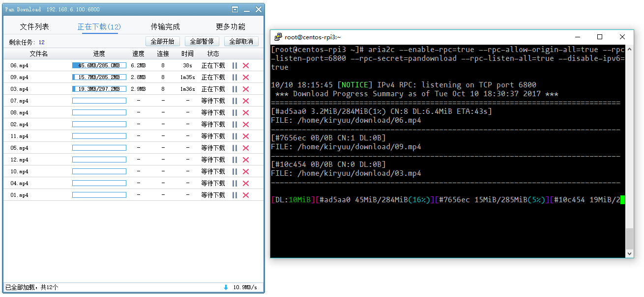
Task: Pause the 09.mp4 download
Action: click(234, 77)
